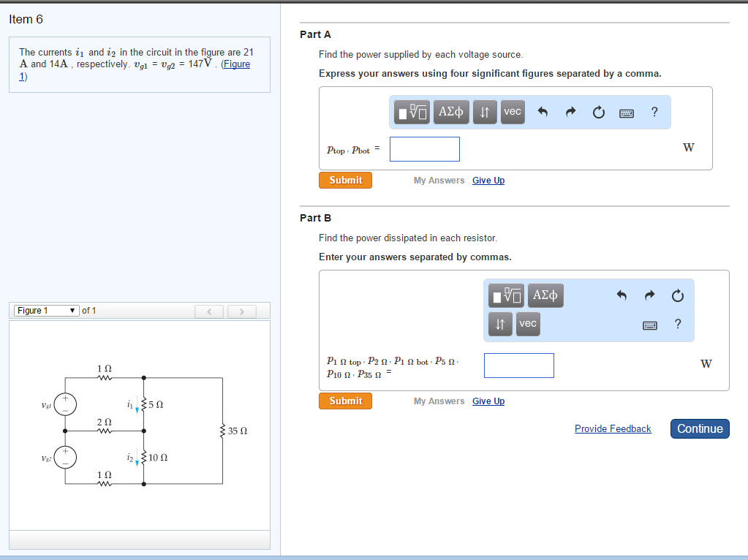The height and width of the screenshot is (560, 748).
Task: Click the units/arrows toolbar icon in Part A
Action: tap(484, 111)
